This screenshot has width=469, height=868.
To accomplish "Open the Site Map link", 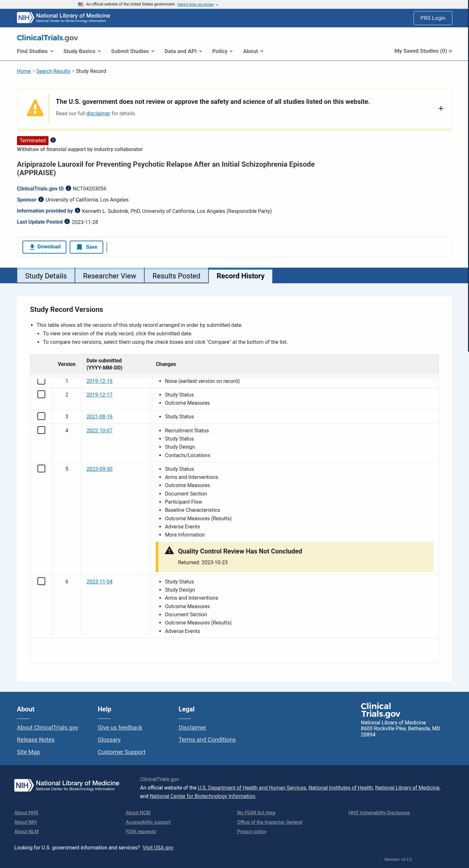I will tap(28, 752).
